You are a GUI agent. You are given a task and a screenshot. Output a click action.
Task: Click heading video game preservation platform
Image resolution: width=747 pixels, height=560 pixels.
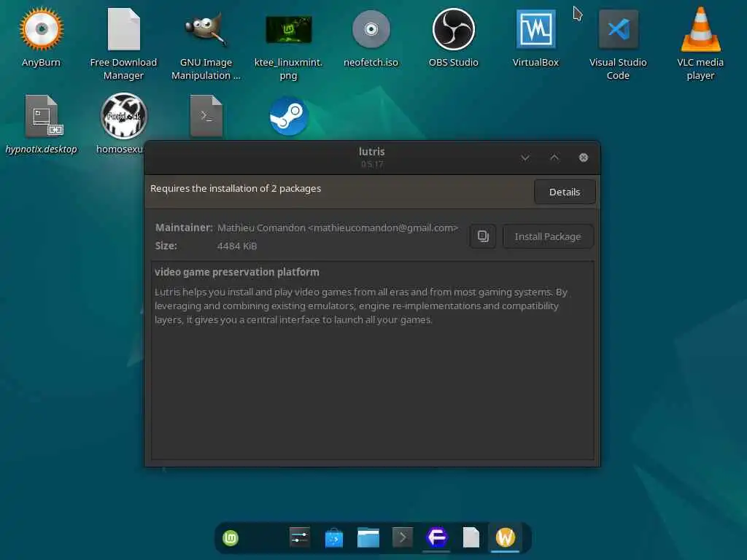pos(237,273)
